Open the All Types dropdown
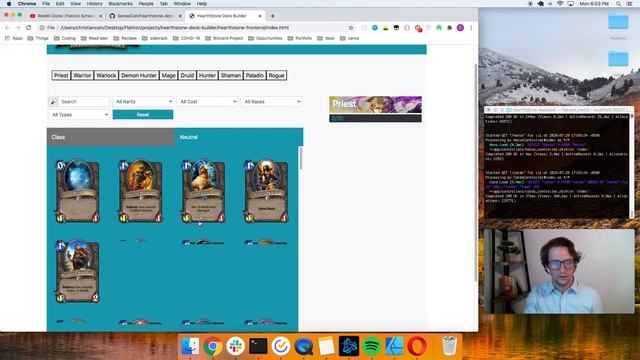 pyautogui.click(x=79, y=115)
